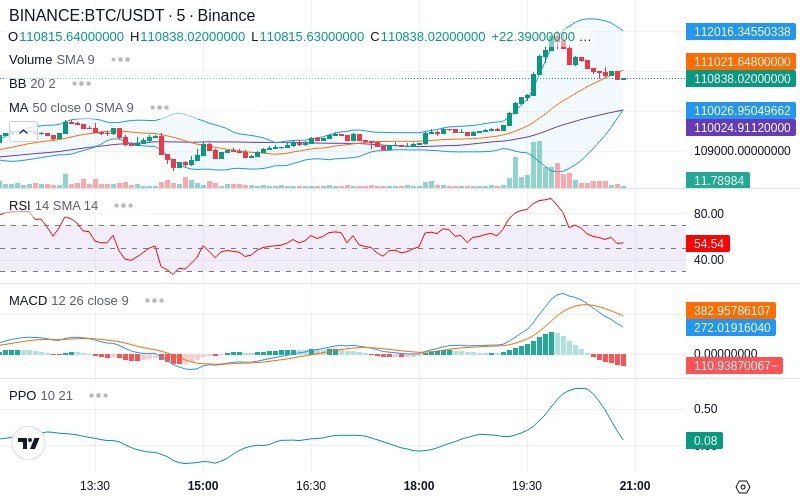Click the blue 110026.95049662 price label
The image size is (800, 500).
point(741,111)
